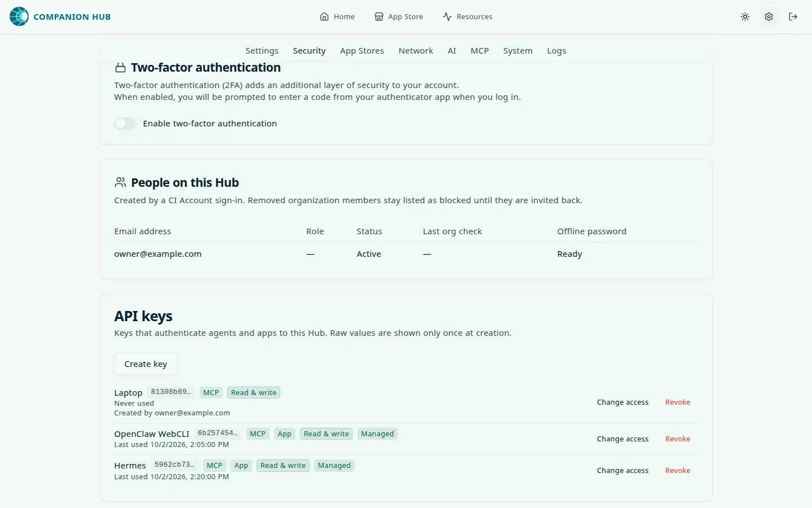Click the lock icon beside Two-factor authentication
Viewport: 812px width, 508px height.
120,68
